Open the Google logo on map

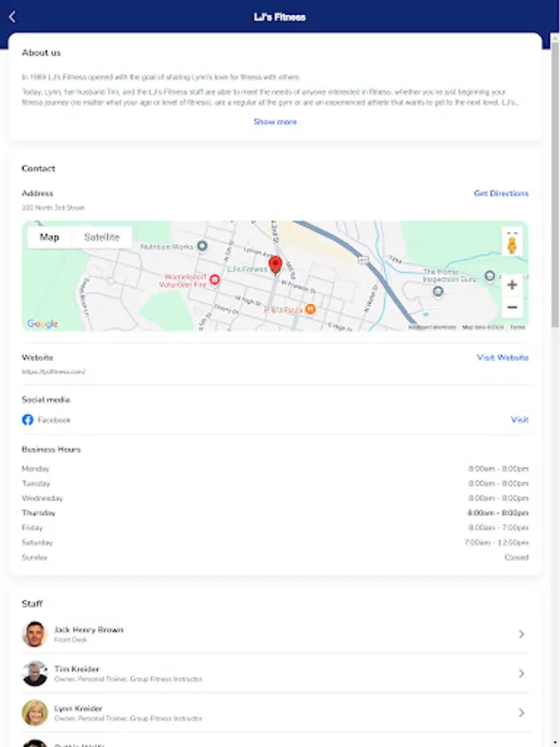(42, 324)
